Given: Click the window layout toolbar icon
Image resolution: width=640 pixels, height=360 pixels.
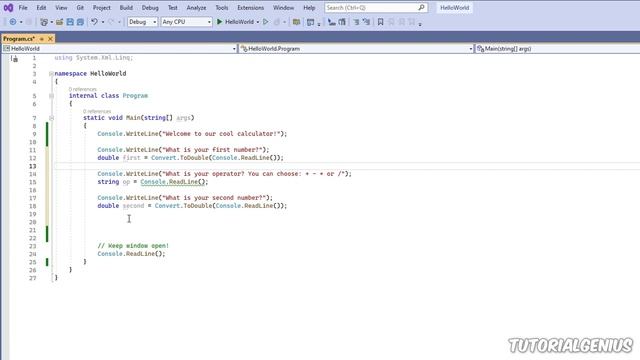Looking at the screenshot, I should 311,22.
